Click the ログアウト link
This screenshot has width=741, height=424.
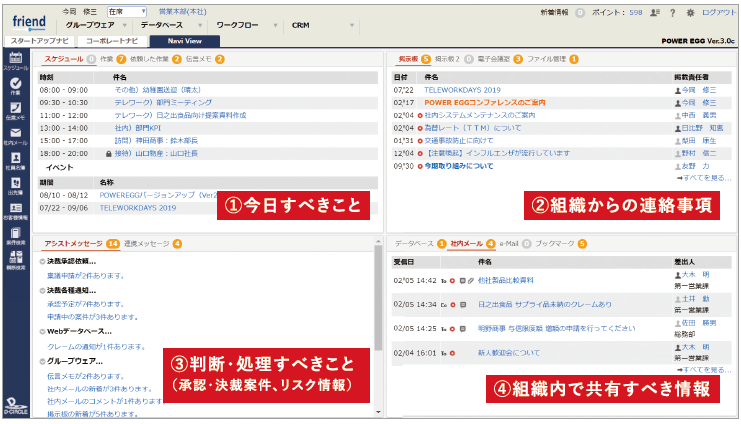point(719,11)
